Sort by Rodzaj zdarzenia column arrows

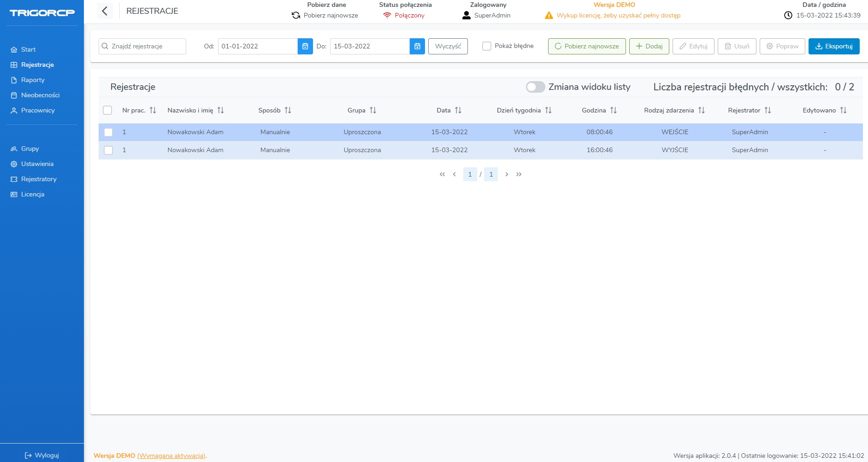701,110
